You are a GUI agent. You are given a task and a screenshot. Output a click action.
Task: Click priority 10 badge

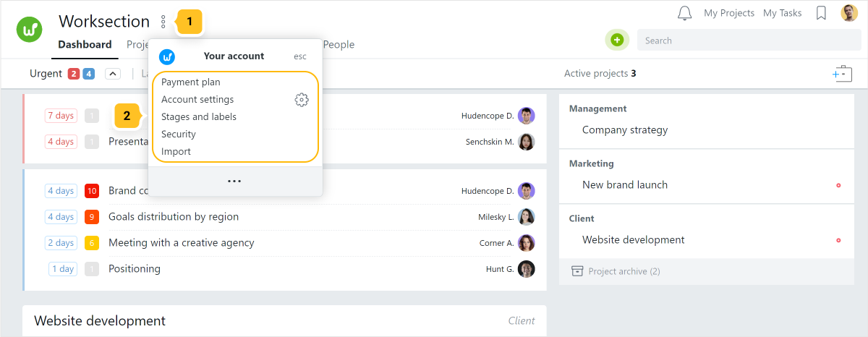click(92, 191)
